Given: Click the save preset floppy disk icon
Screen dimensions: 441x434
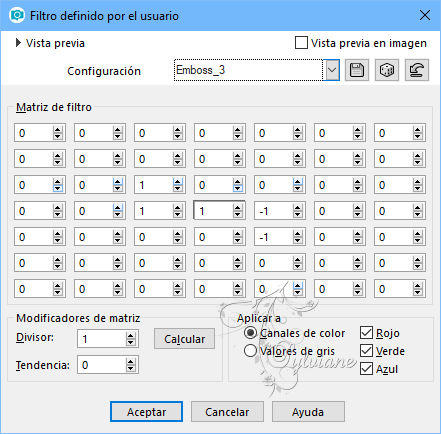Looking at the screenshot, I should 357,70.
